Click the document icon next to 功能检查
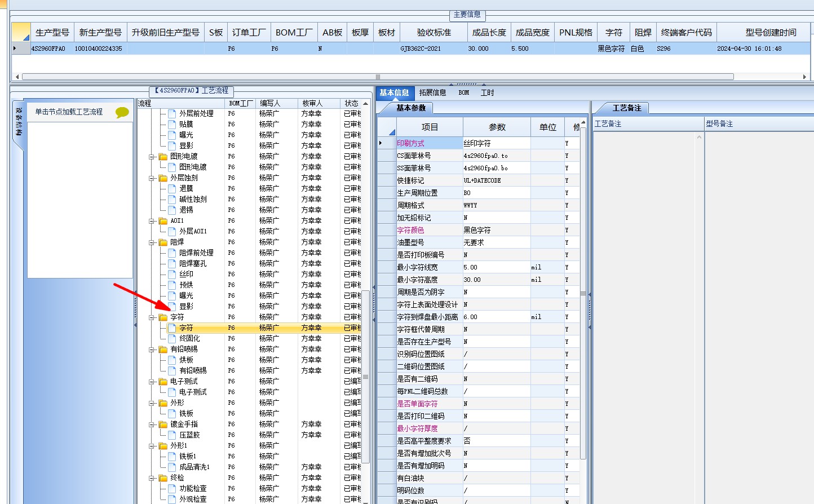This screenshot has width=814, height=504. point(172,488)
